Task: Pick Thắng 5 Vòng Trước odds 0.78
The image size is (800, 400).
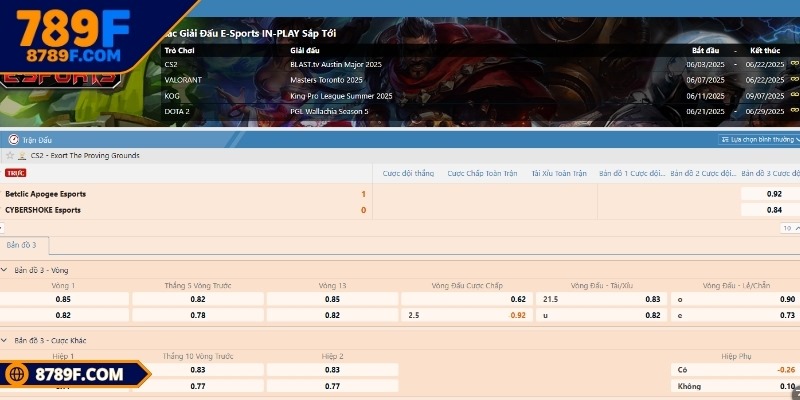Action: click(198, 315)
